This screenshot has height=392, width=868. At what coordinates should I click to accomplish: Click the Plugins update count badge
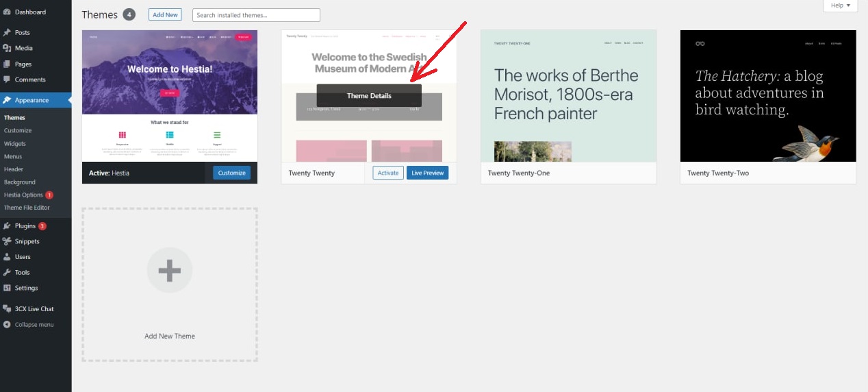[x=42, y=225]
